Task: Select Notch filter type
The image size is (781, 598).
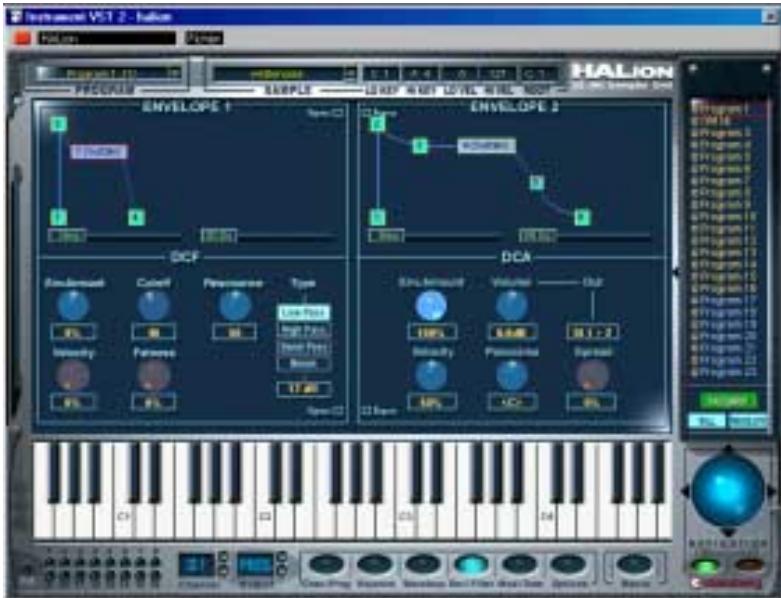Action: [x=303, y=364]
